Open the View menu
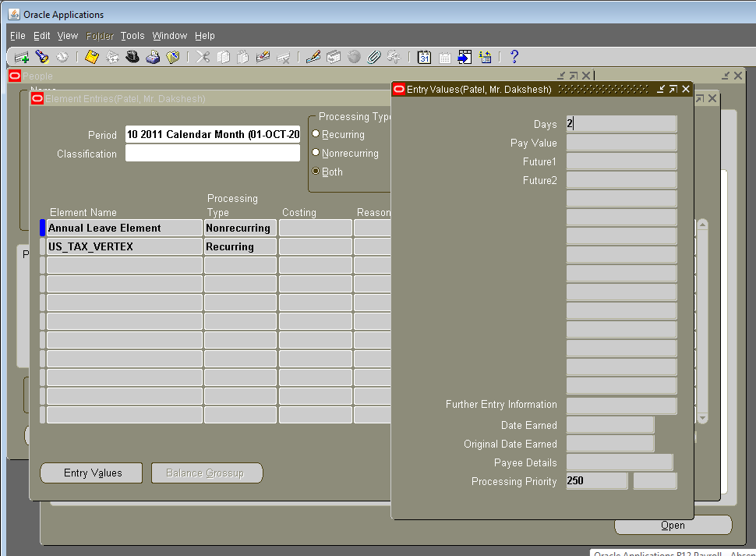The width and height of the screenshot is (756, 556). click(68, 36)
